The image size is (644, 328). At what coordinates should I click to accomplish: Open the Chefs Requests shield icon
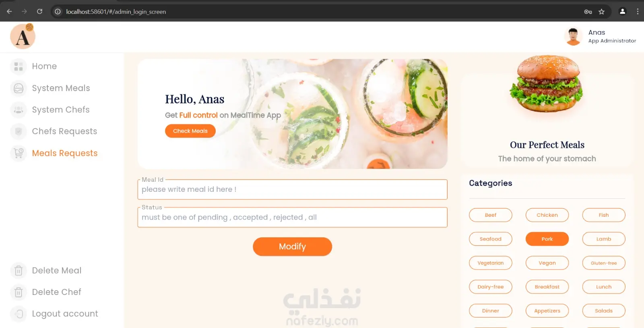tap(19, 131)
